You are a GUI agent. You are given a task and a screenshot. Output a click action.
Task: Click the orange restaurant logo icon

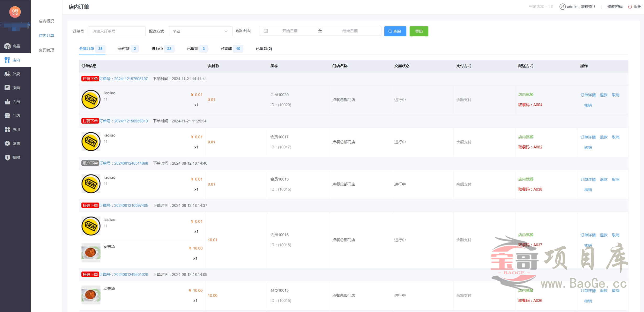pos(15,12)
